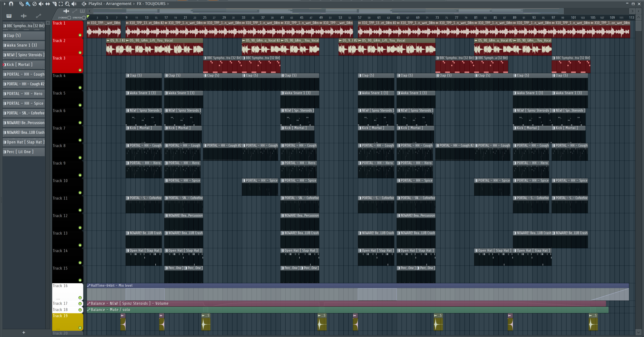Select the Perc [ Lil One ] pattern
644x337 pixels.
pyautogui.click(x=24, y=152)
